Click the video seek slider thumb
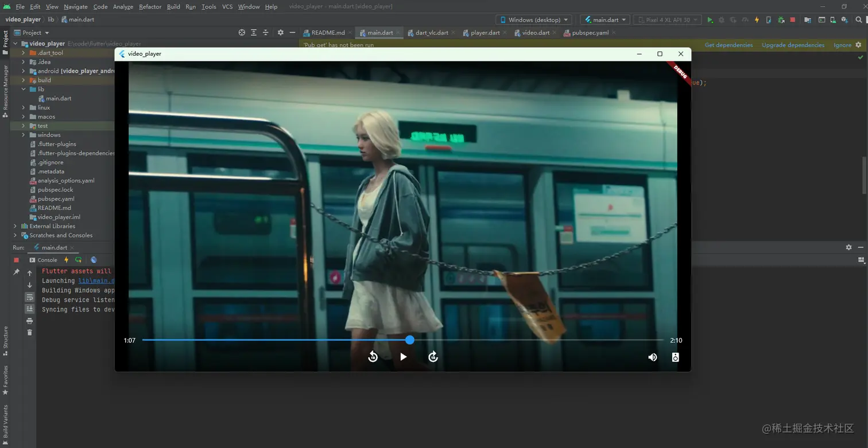 point(410,340)
